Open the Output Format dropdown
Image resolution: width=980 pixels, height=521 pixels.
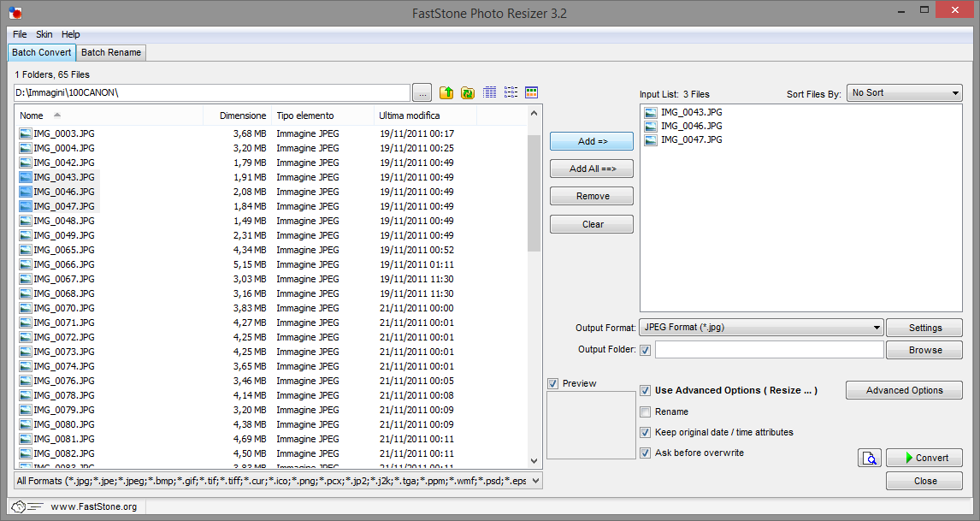(x=761, y=327)
